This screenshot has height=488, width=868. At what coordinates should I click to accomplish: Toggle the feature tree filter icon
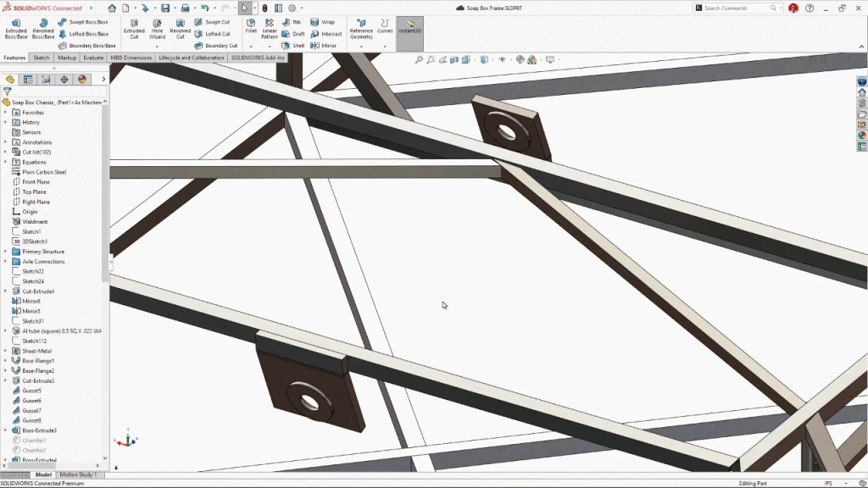tap(8, 91)
